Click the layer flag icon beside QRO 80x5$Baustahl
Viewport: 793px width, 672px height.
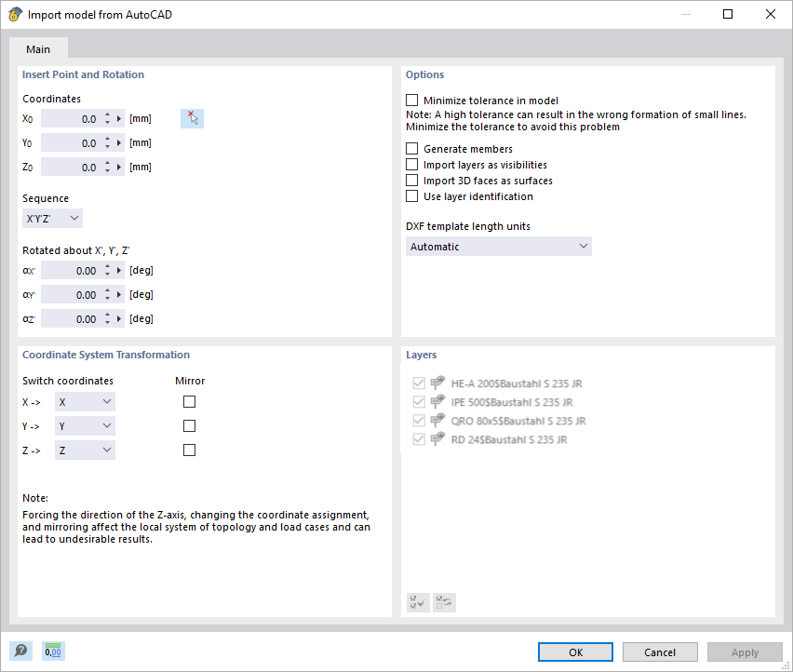point(437,420)
